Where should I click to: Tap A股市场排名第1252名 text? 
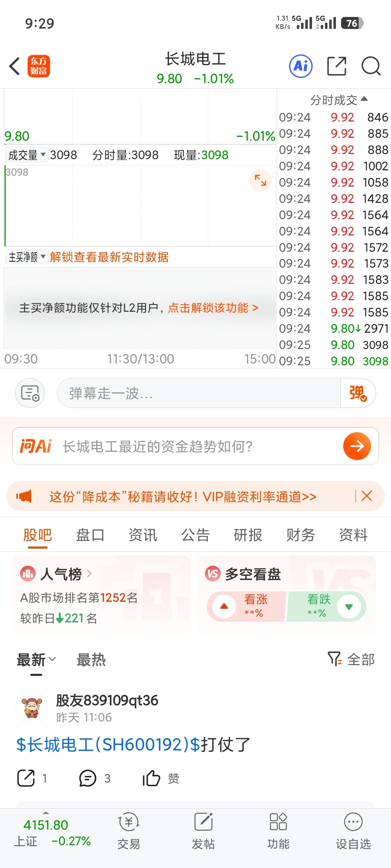coord(79,597)
